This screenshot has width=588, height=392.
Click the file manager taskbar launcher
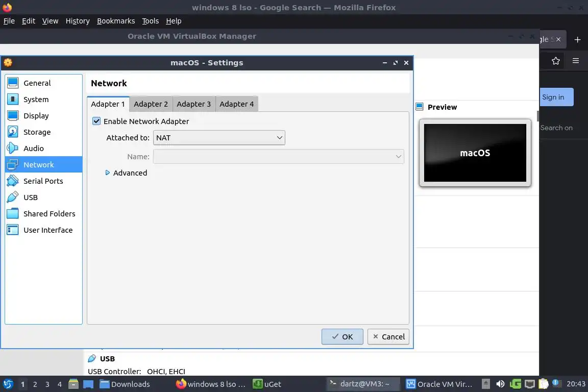[x=73, y=384]
